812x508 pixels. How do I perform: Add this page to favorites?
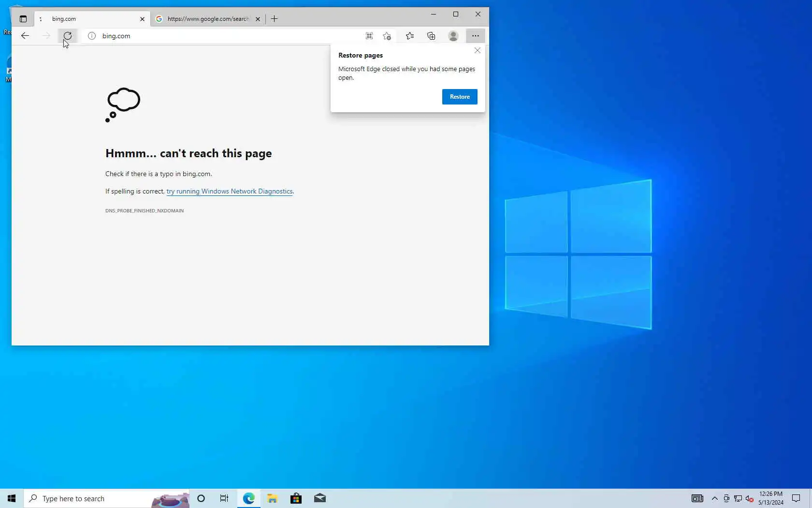[387, 36]
